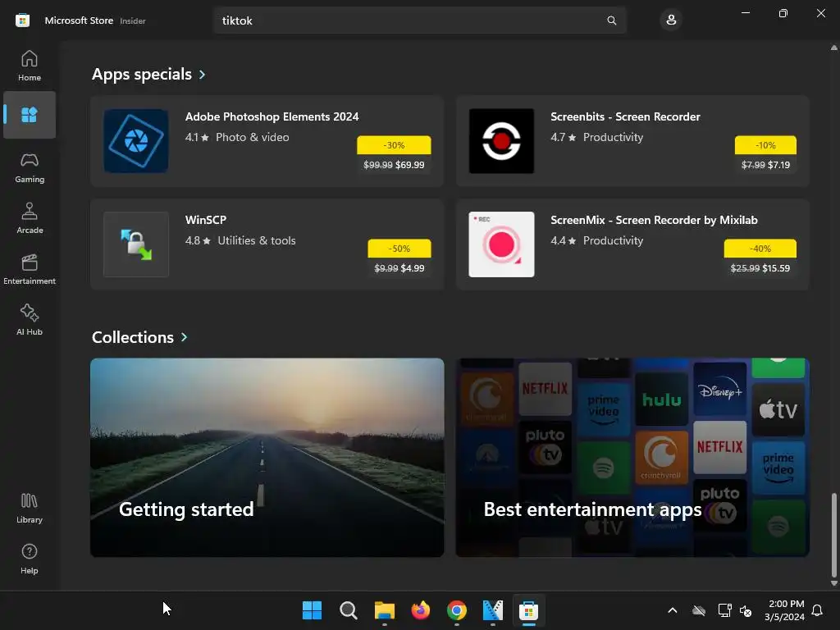Show hidden system tray icons

coord(673,610)
